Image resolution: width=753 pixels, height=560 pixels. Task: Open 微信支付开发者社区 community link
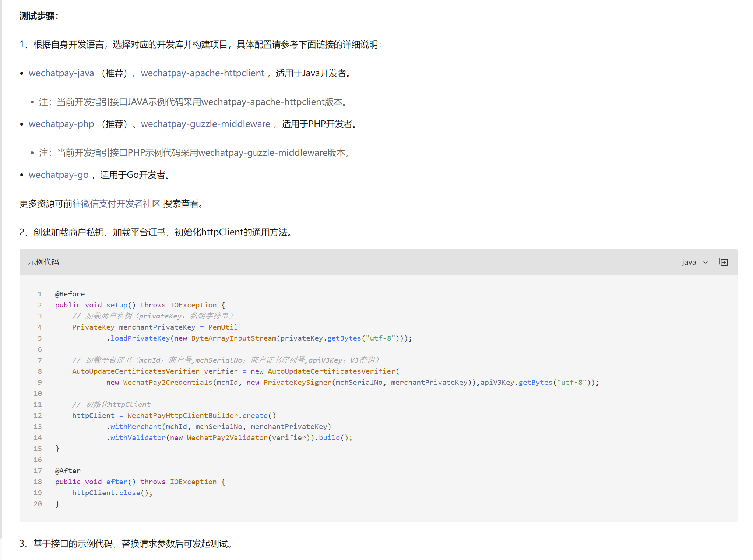click(121, 203)
